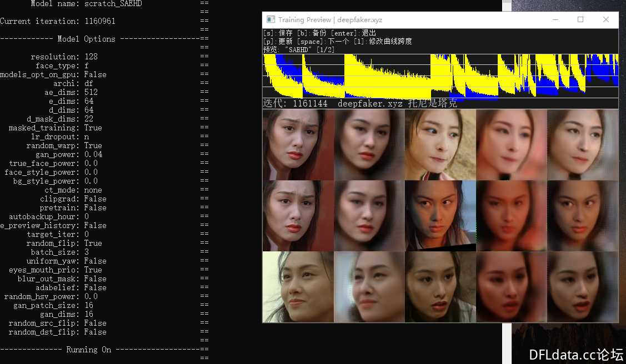
Task: Minimize the Training Preview window
Action: pyautogui.click(x=555, y=20)
